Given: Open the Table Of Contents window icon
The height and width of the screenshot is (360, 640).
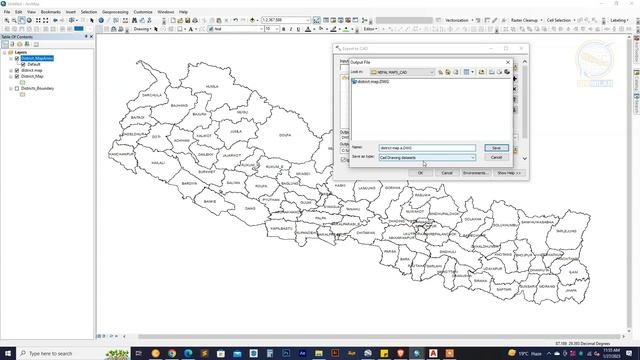Looking at the screenshot, I should click(x=326, y=20).
